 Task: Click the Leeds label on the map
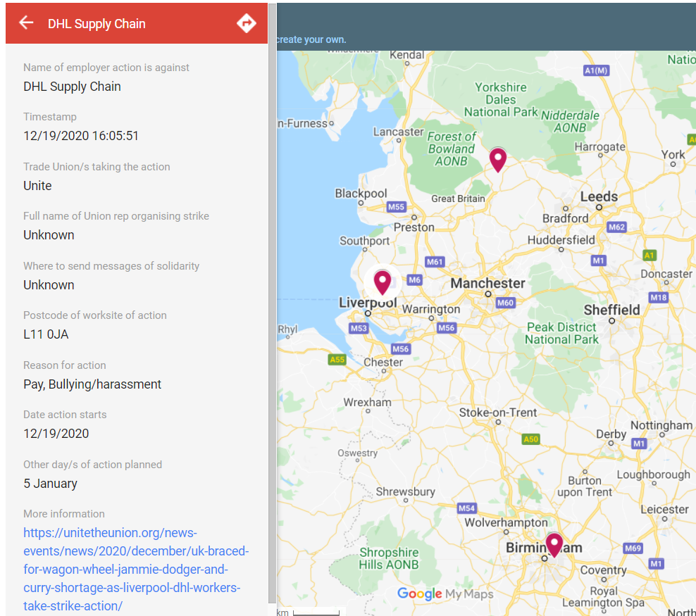click(599, 196)
